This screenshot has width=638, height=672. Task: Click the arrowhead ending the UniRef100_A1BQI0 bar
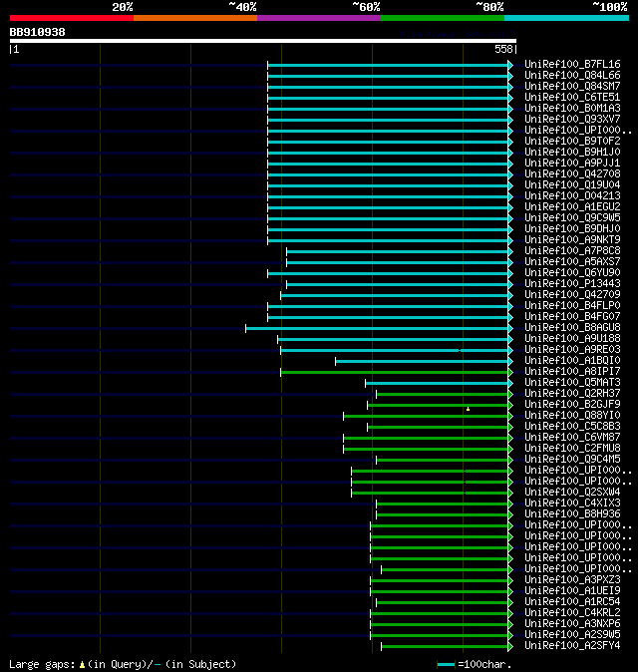[x=510, y=361]
